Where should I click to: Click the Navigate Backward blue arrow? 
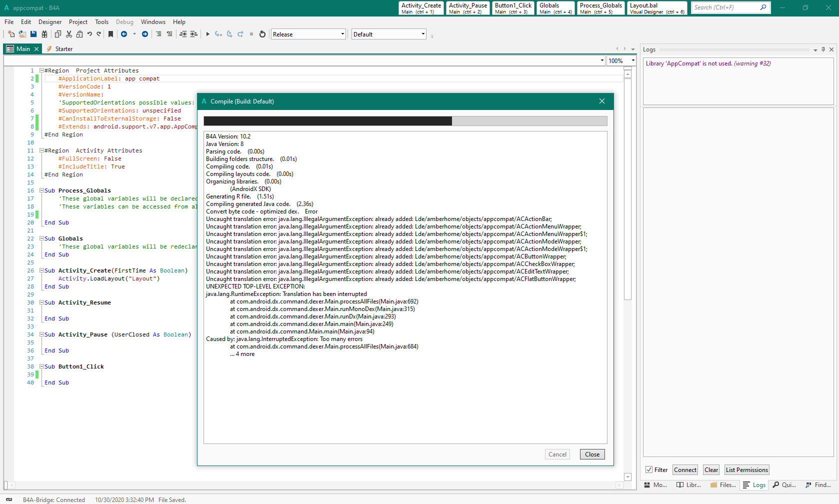(124, 34)
